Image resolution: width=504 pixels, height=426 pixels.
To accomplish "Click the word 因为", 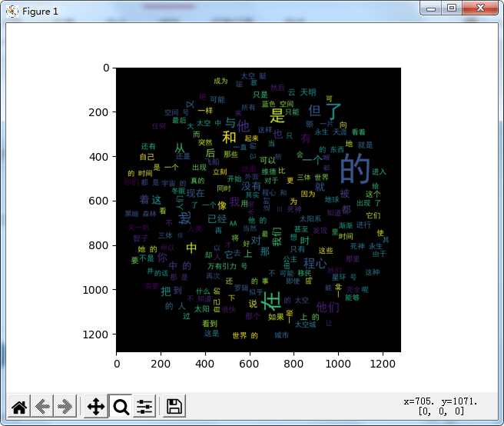I will (x=308, y=194).
